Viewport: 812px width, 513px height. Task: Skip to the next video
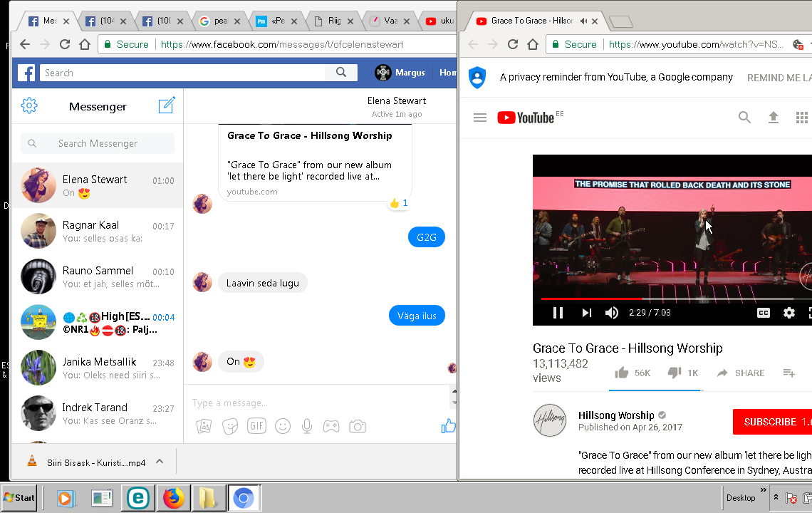point(586,313)
